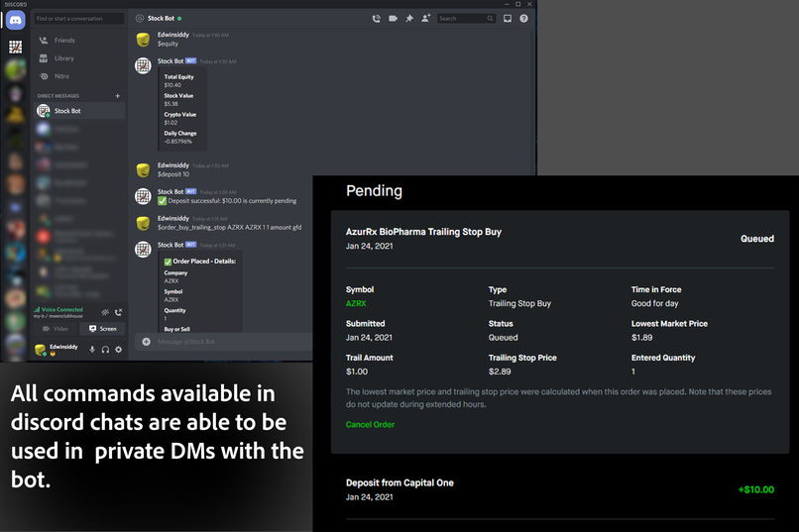This screenshot has width=799, height=532.
Task: Click the $order_buy_trailing_stop command message
Action: (x=229, y=228)
